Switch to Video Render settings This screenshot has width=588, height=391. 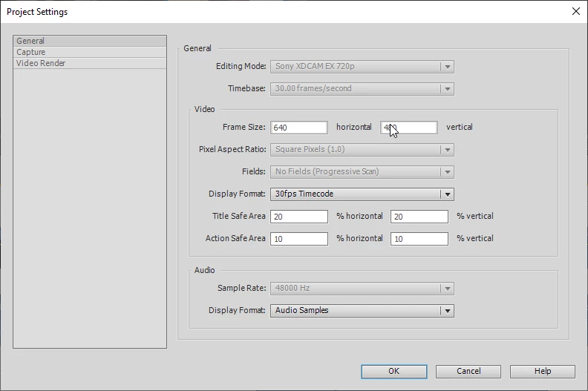[90, 63]
